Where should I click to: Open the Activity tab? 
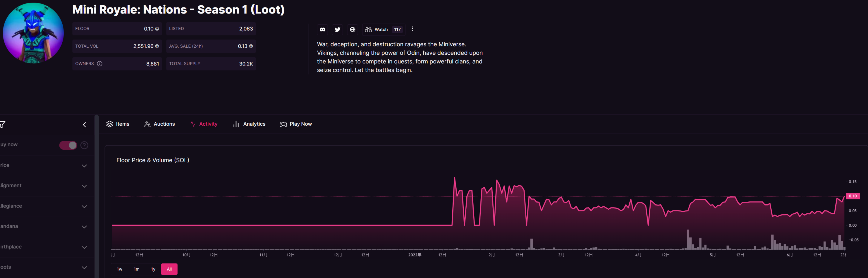204,124
